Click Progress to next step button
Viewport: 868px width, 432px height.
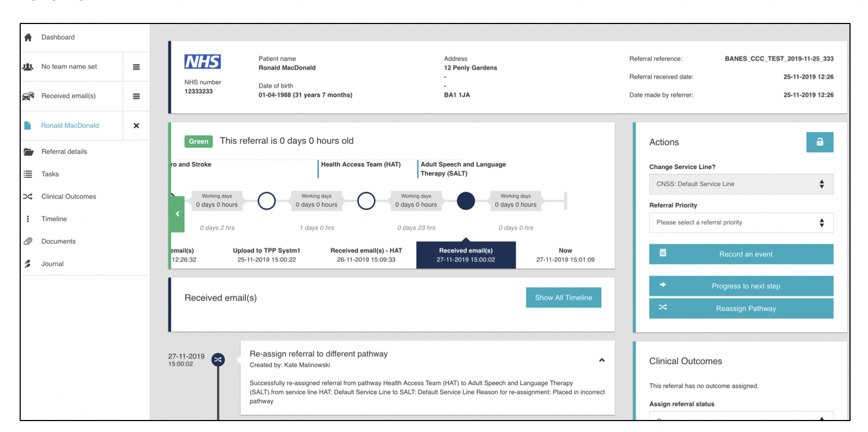click(x=740, y=286)
